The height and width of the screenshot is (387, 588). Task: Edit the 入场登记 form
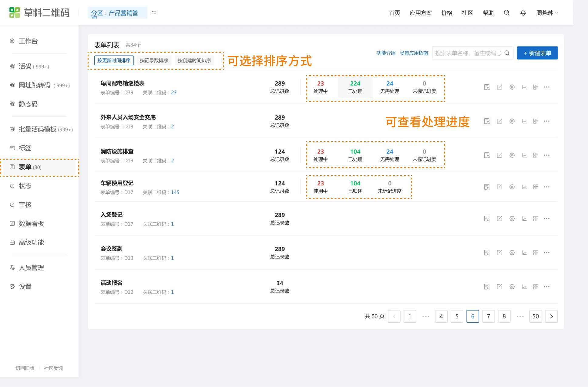click(499, 219)
